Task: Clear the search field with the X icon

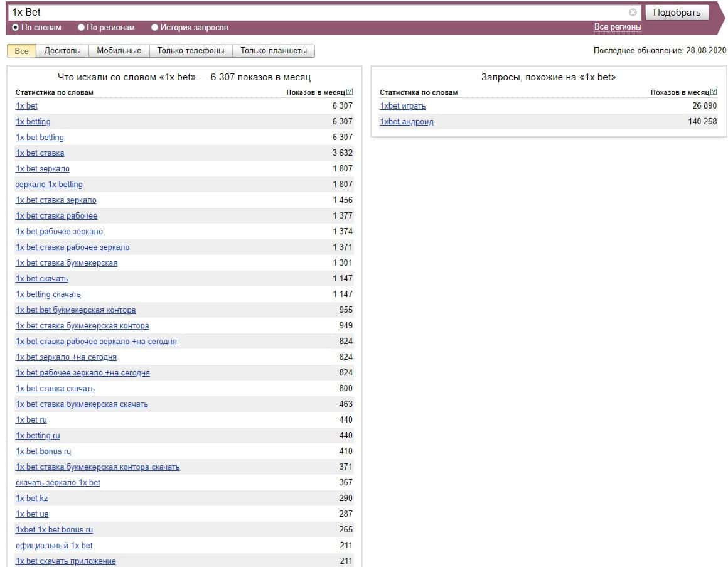Action: coord(633,13)
